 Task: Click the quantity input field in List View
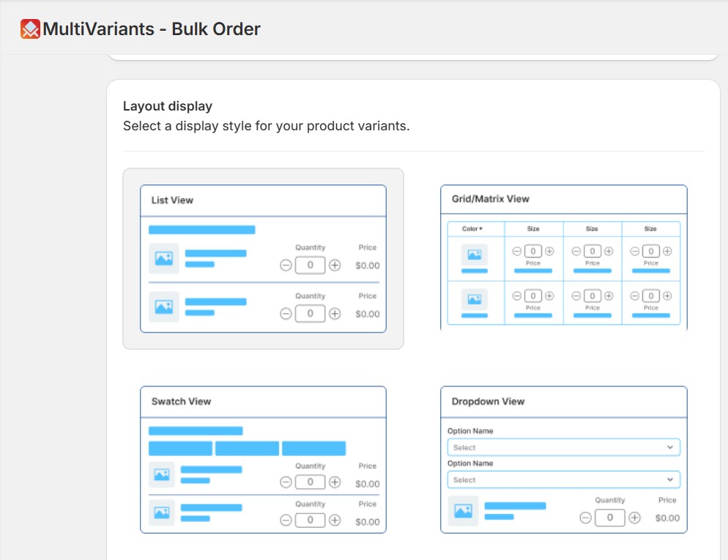click(x=310, y=265)
